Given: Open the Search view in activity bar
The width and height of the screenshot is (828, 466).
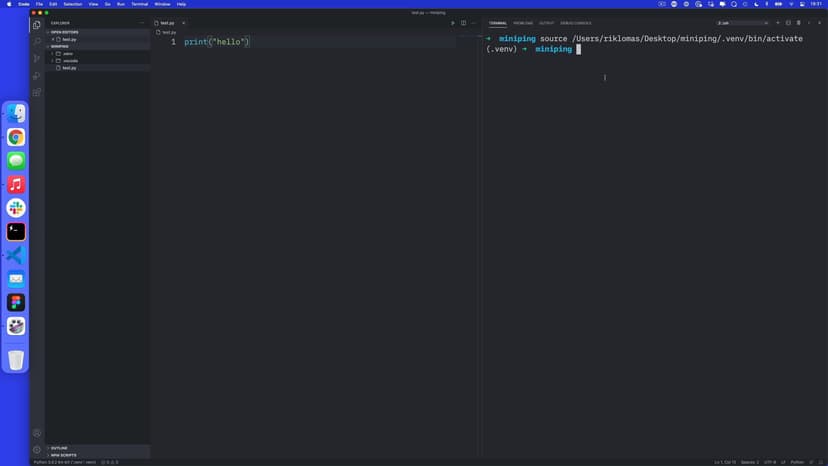Looking at the screenshot, I should click(37, 42).
